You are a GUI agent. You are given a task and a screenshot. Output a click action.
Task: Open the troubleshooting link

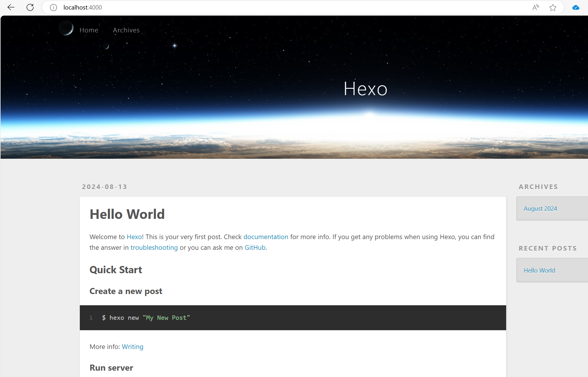(154, 247)
